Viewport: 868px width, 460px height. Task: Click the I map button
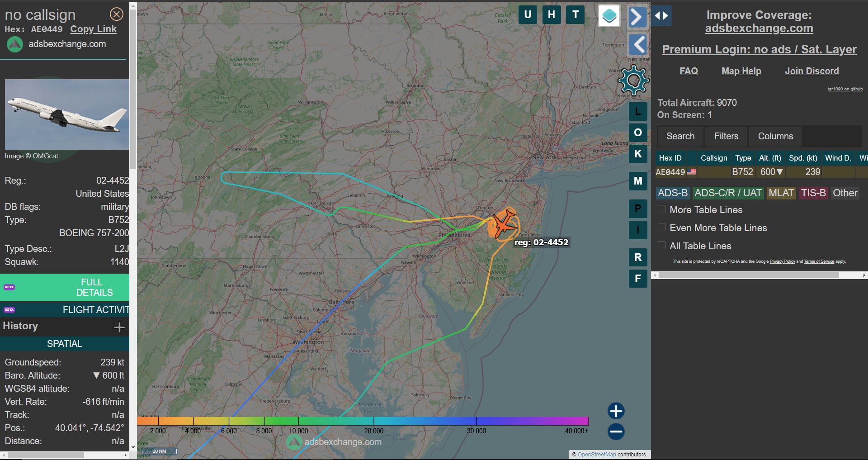tap(638, 230)
